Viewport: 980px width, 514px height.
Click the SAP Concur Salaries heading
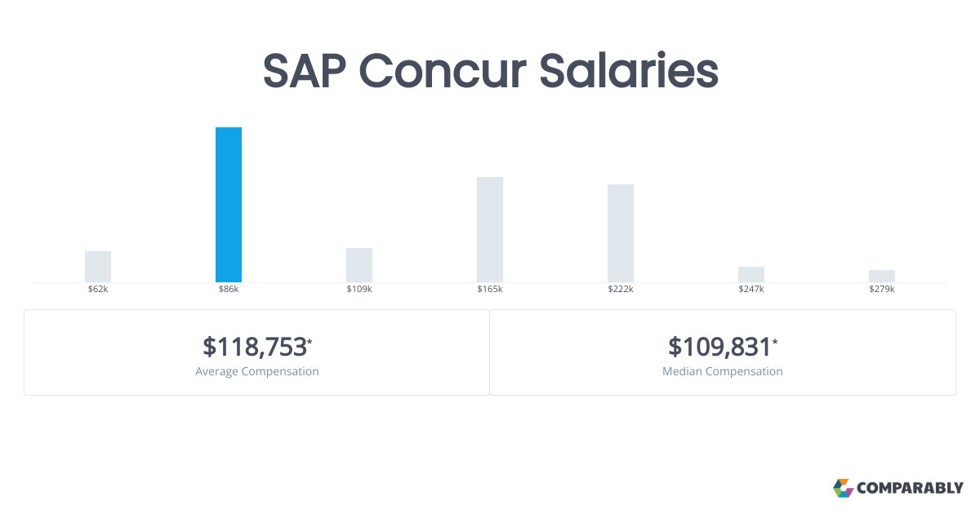click(490, 72)
